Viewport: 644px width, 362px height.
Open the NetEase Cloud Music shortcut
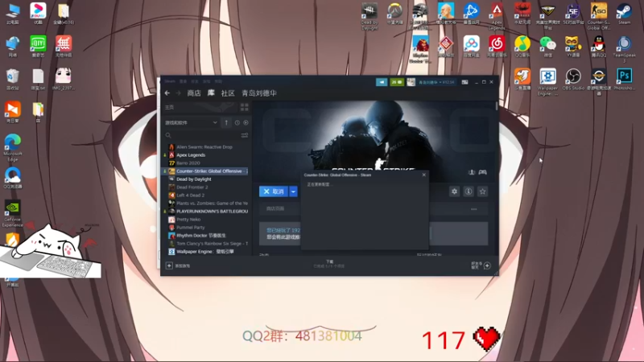497,46
